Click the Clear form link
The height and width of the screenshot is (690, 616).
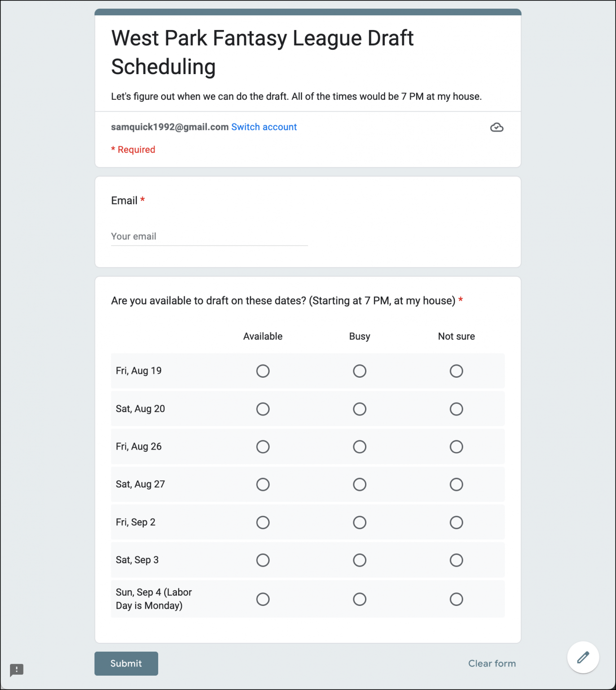(492, 663)
